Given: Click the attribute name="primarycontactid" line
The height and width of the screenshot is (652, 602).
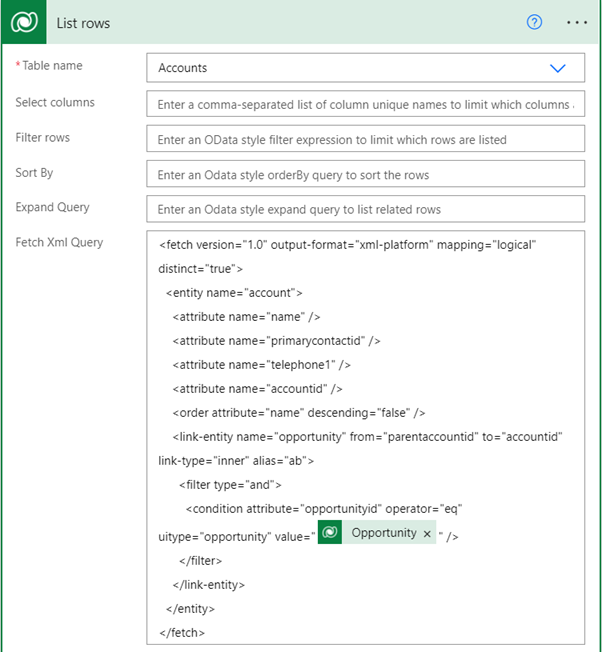Looking at the screenshot, I should tap(276, 341).
